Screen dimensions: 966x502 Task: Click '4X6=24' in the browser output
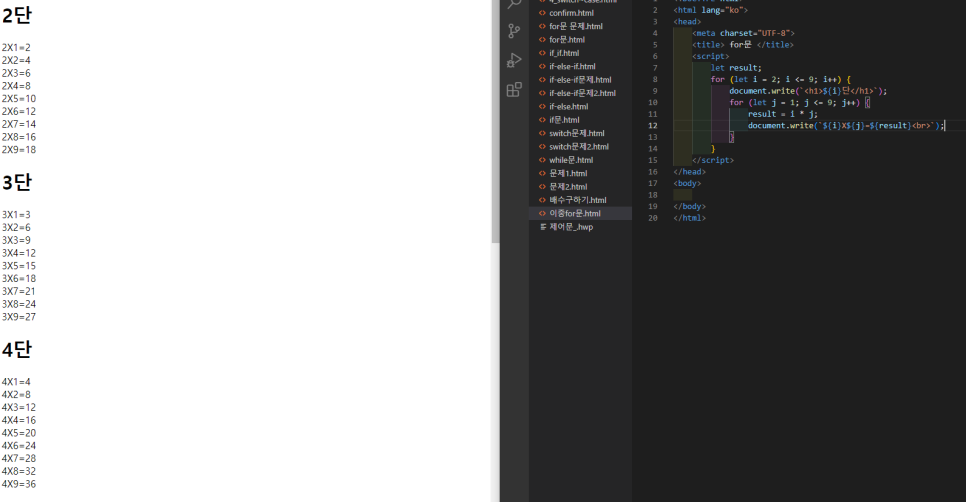coord(18,446)
